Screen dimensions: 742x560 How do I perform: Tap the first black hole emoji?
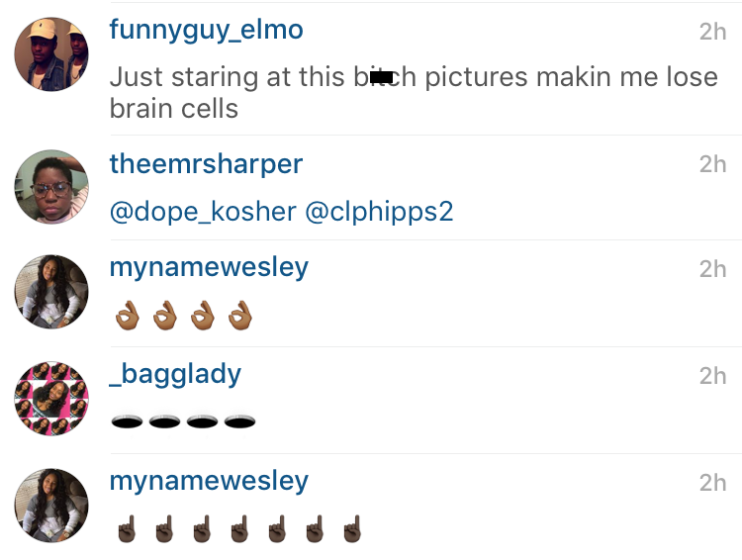(x=127, y=420)
